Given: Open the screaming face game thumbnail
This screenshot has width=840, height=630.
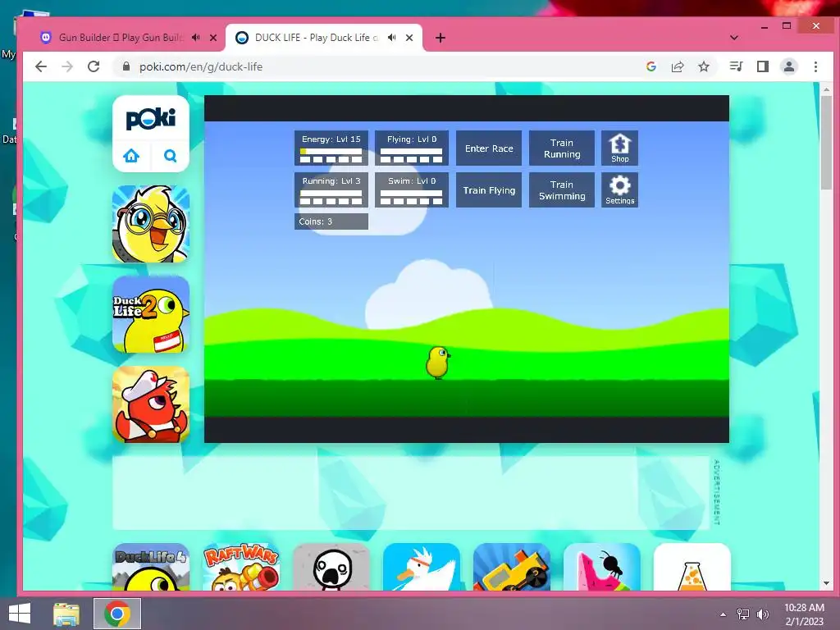Looking at the screenshot, I should [x=331, y=567].
